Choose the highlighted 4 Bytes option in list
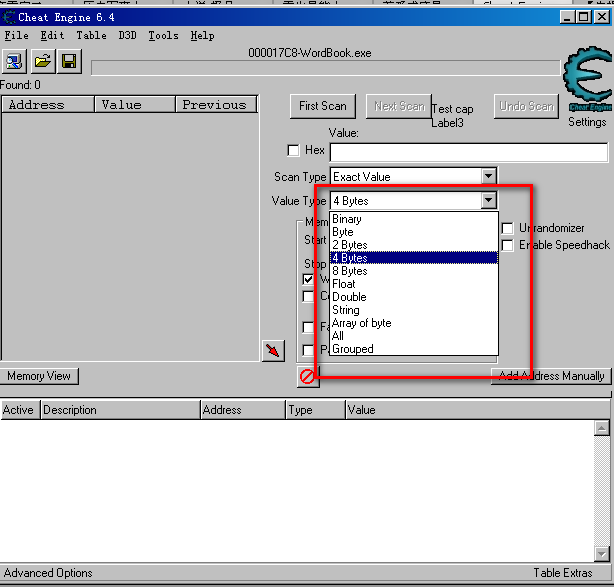614x587 pixels. click(414, 258)
